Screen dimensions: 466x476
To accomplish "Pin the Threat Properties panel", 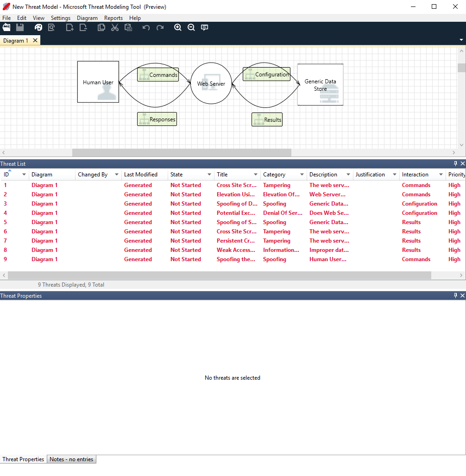I will [x=455, y=295].
